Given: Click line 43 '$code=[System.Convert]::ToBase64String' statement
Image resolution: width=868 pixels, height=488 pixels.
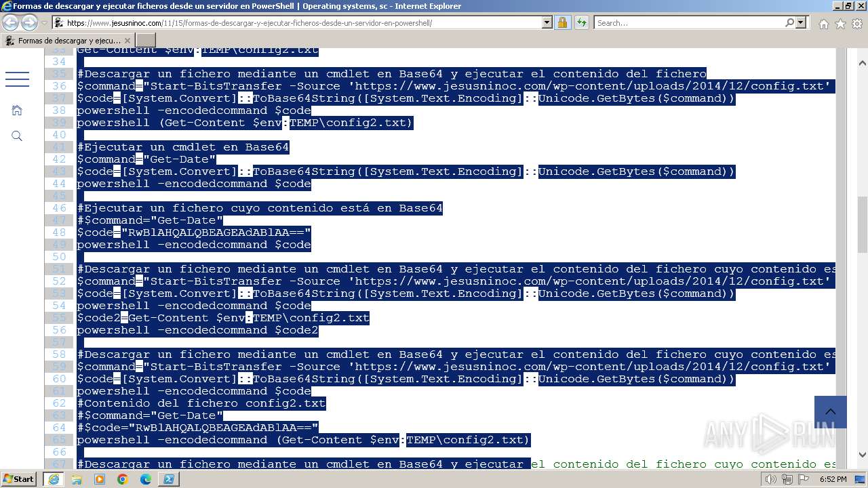Looking at the screenshot, I should (406, 171).
